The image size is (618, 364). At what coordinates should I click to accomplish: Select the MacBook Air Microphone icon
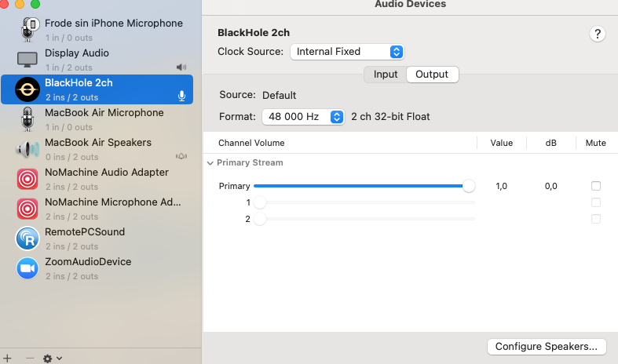tap(27, 119)
